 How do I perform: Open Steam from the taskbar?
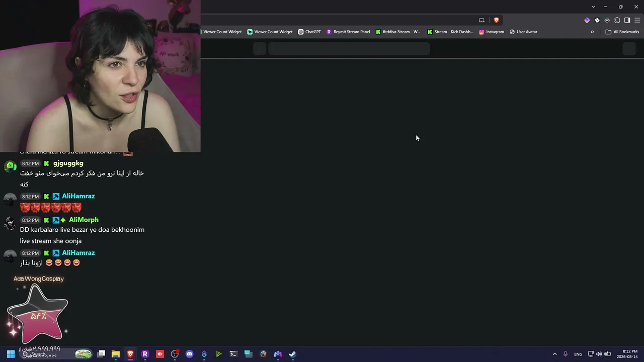click(292, 354)
